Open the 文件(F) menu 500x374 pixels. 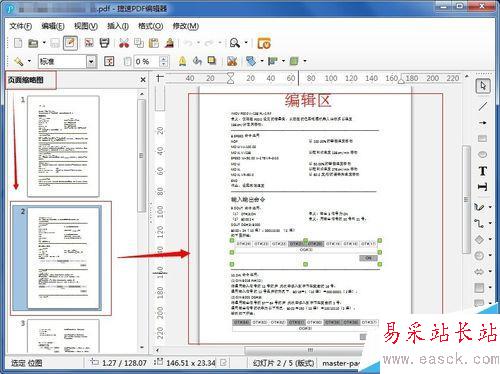click(21, 26)
